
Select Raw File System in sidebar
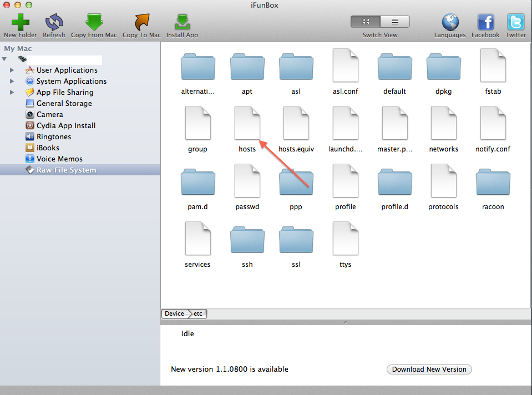click(80, 170)
